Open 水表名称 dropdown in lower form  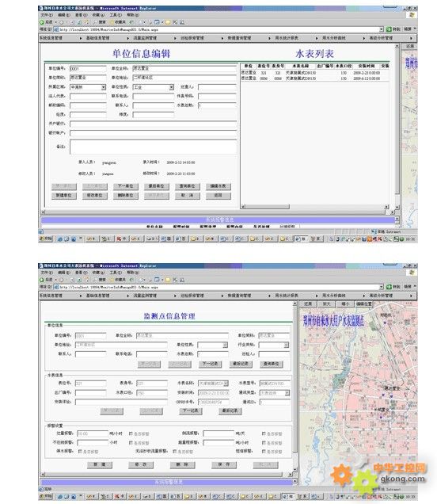[x=226, y=383]
